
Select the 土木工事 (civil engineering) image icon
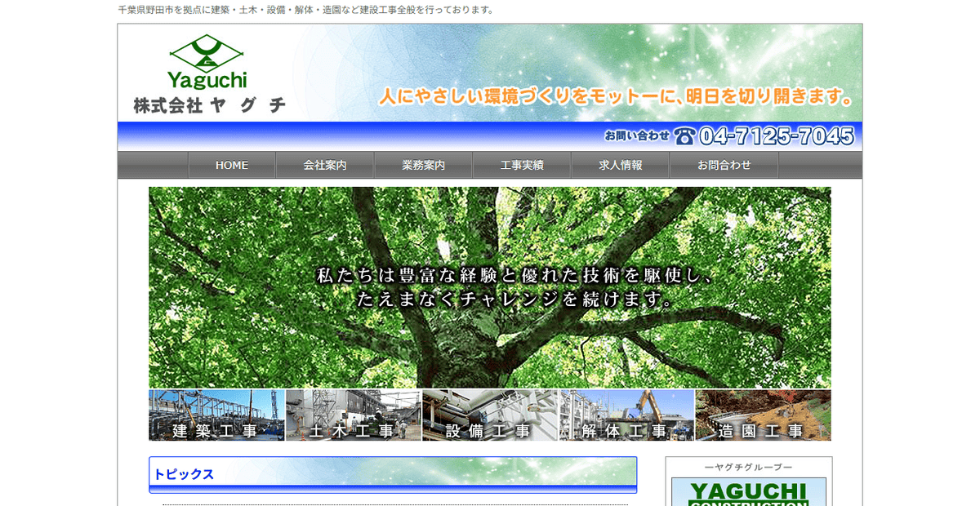[x=353, y=416]
